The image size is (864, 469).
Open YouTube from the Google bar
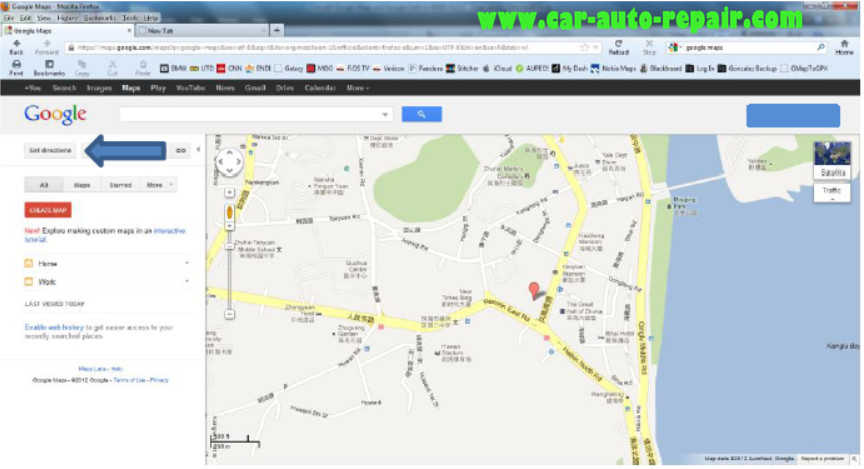190,88
